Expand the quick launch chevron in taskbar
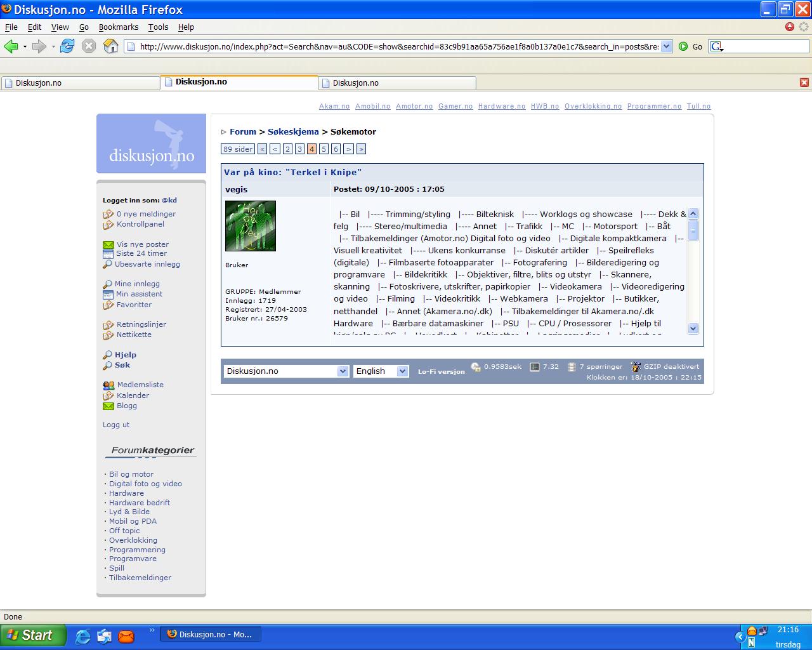The height and width of the screenshot is (650, 812). pos(152,630)
